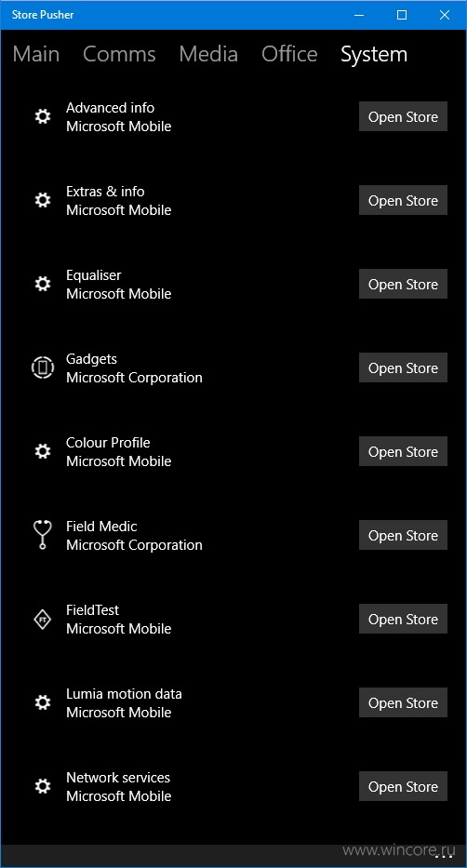Click the Lumia motion data gear icon
Viewport: 467px width, 868px height.
[43, 702]
